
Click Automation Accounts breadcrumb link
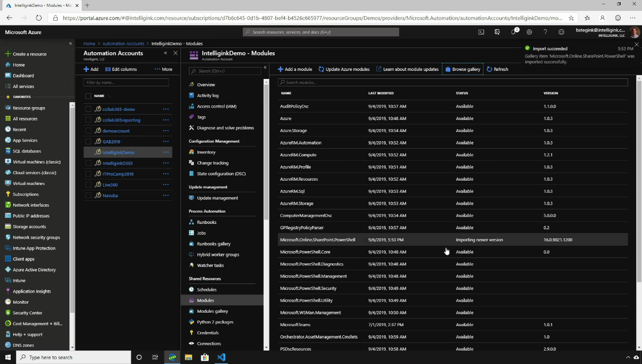click(123, 44)
